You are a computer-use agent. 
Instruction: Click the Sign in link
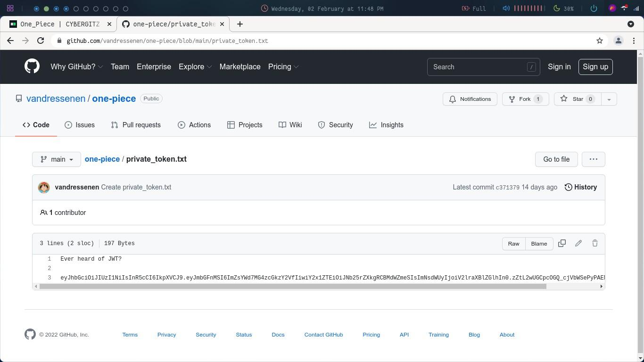click(x=559, y=66)
